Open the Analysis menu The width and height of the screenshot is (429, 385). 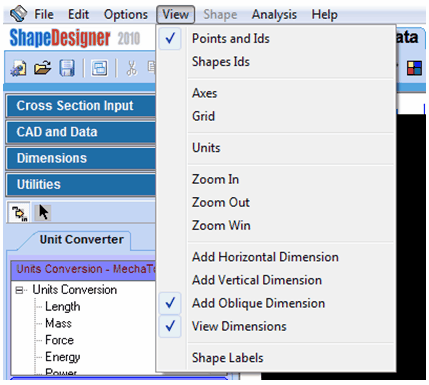click(x=274, y=15)
